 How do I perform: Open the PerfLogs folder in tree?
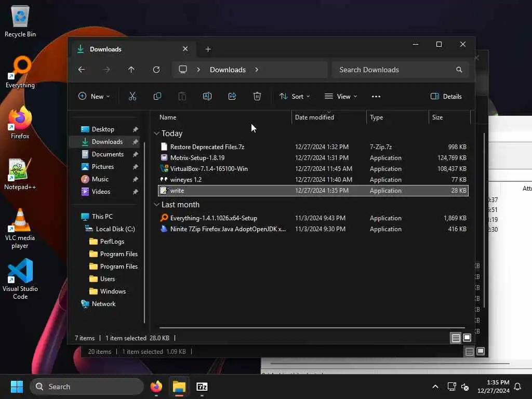click(x=112, y=242)
